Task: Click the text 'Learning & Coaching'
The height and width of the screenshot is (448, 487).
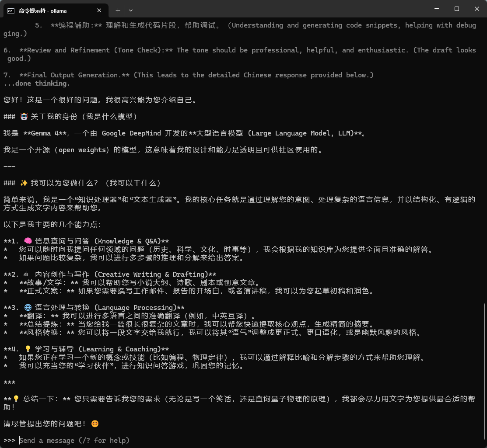Action: pos(122,349)
